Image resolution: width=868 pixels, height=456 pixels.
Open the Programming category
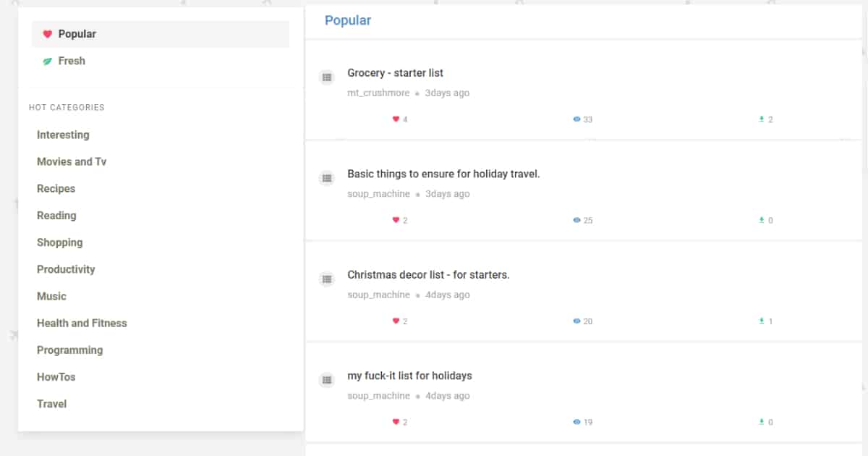pos(69,350)
